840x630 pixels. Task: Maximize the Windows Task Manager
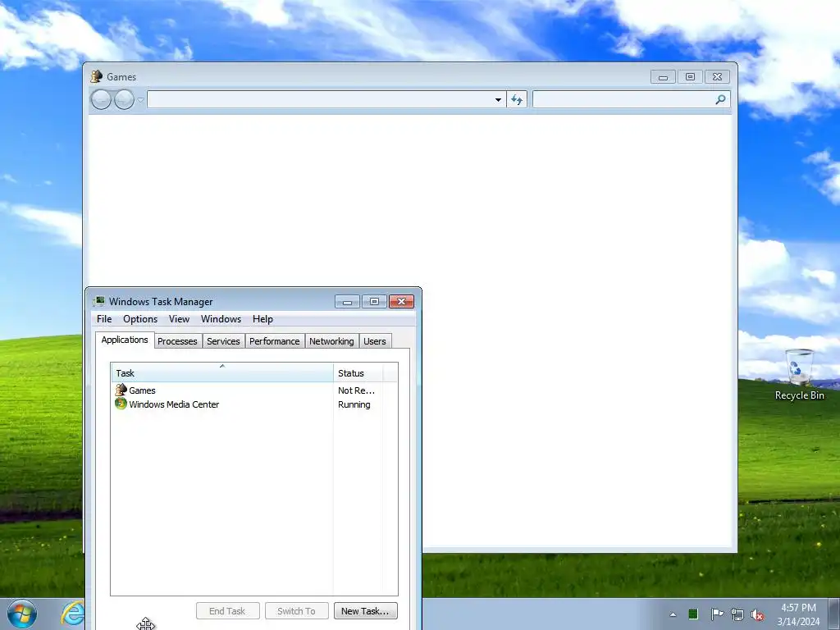(374, 302)
